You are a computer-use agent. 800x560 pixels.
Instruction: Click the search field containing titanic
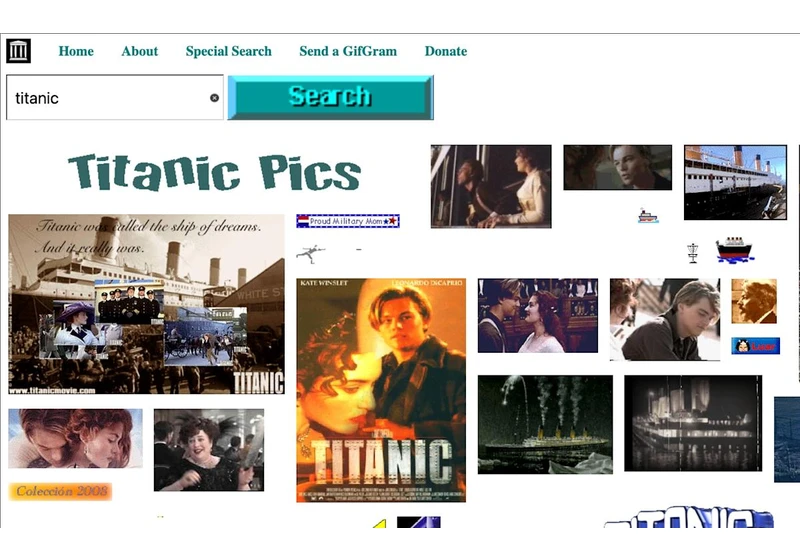(115, 97)
